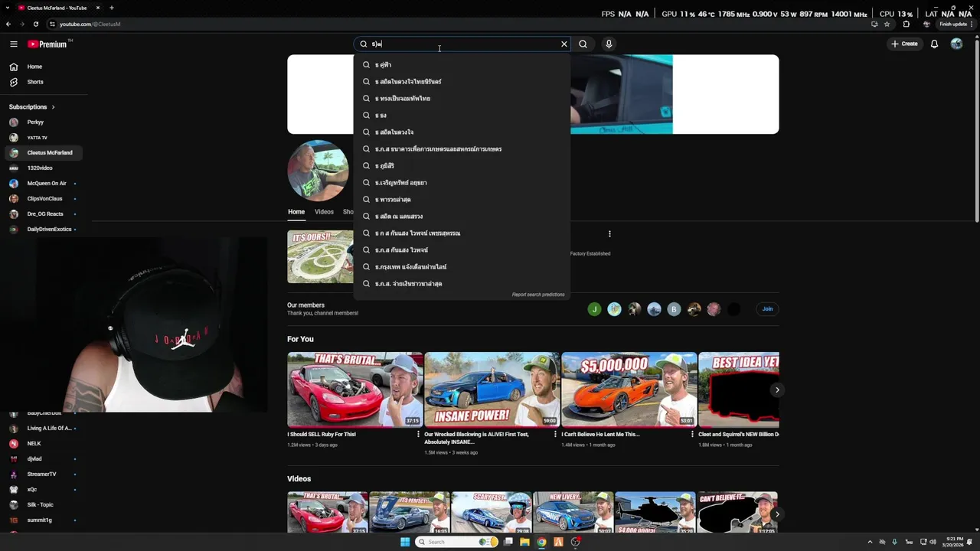
Task: Switch to the channel Home tab
Action: (x=296, y=212)
